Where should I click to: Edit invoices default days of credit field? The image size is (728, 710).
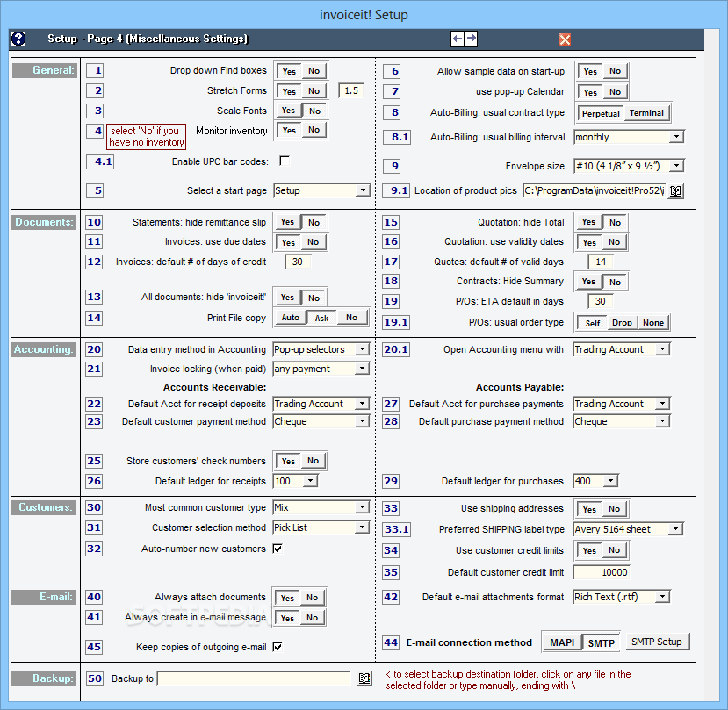click(x=297, y=262)
